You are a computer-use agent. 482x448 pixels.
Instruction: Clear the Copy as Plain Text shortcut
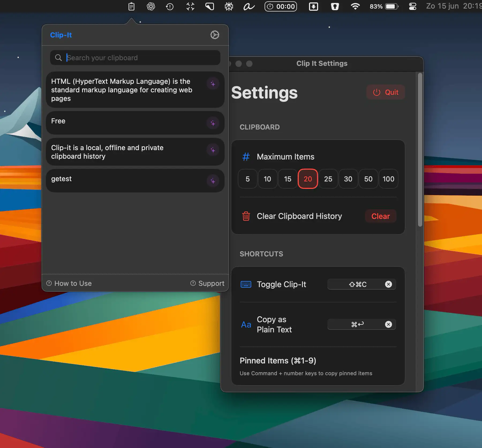(389, 324)
